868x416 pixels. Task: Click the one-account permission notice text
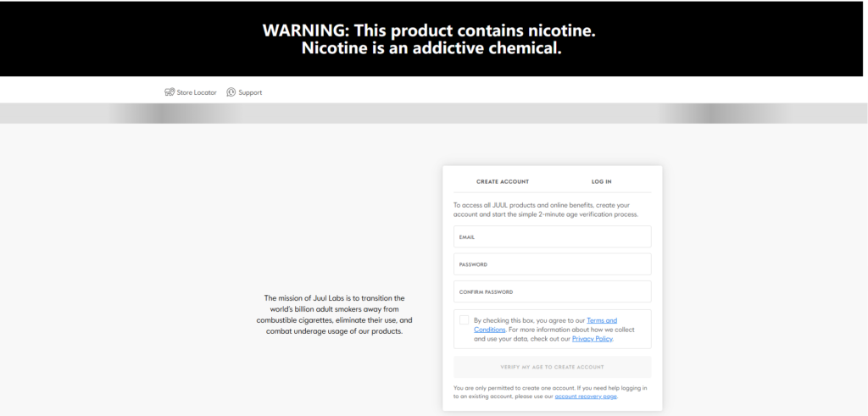click(x=550, y=392)
